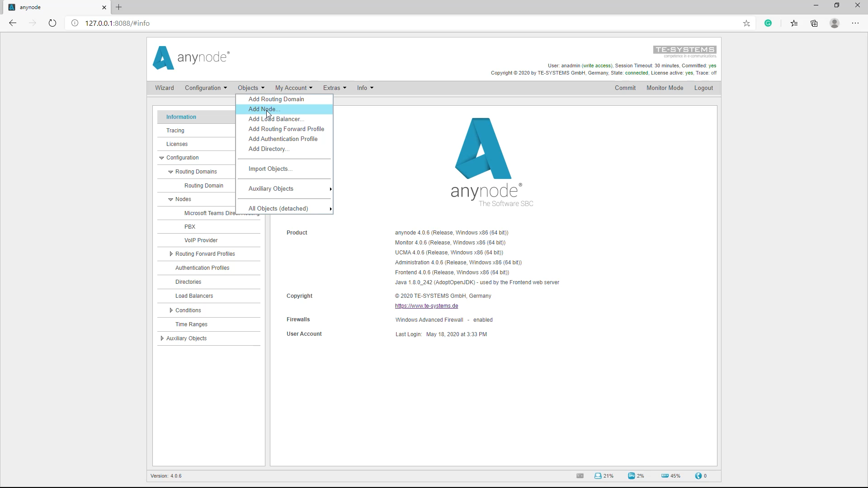868x488 pixels.
Task: Open Load Balancers in the sidebar
Action: (x=194, y=296)
